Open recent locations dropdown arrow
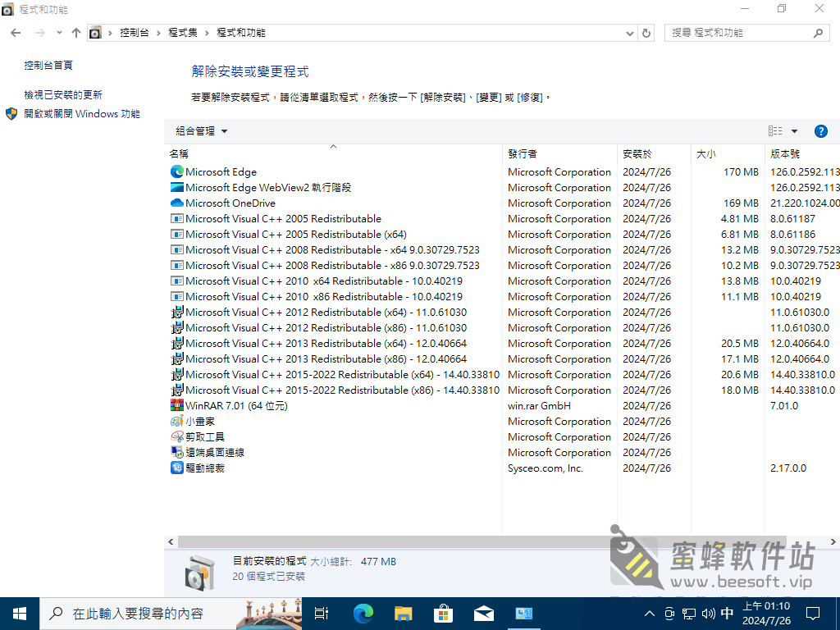840x630 pixels. pyautogui.click(x=59, y=33)
